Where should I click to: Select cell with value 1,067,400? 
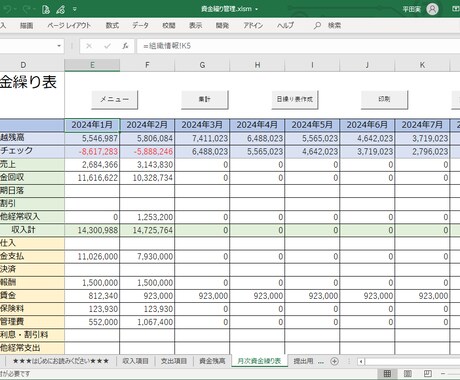(x=147, y=322)
